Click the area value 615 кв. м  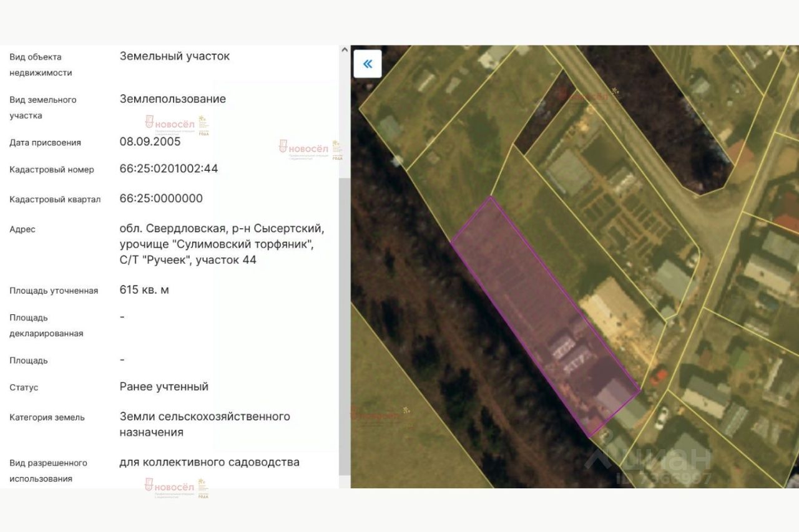click(144, 290)
